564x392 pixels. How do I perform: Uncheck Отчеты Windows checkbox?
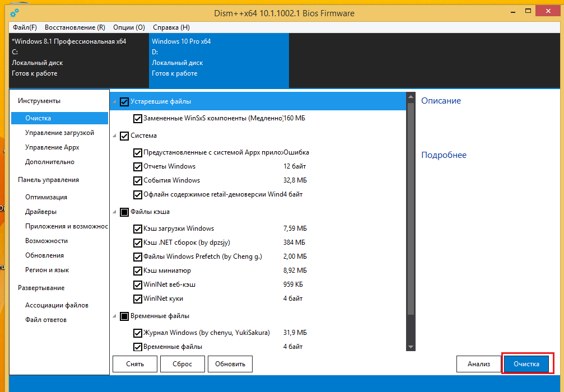[x=137, y=166]
